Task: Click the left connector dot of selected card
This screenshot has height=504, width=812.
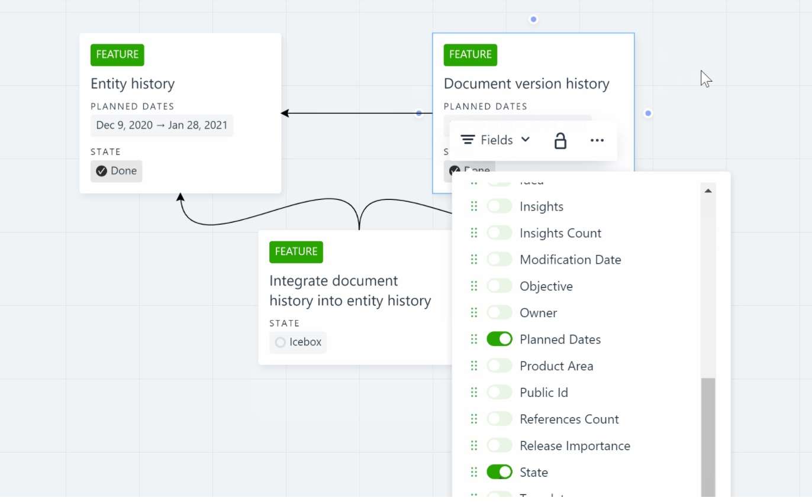Action: click(x=419, y=113)
